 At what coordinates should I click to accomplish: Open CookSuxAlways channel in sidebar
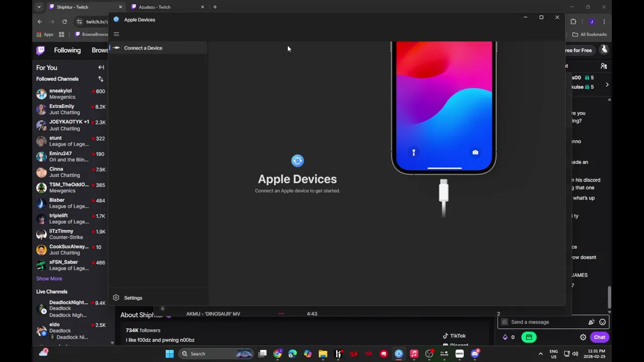(70, 249)
